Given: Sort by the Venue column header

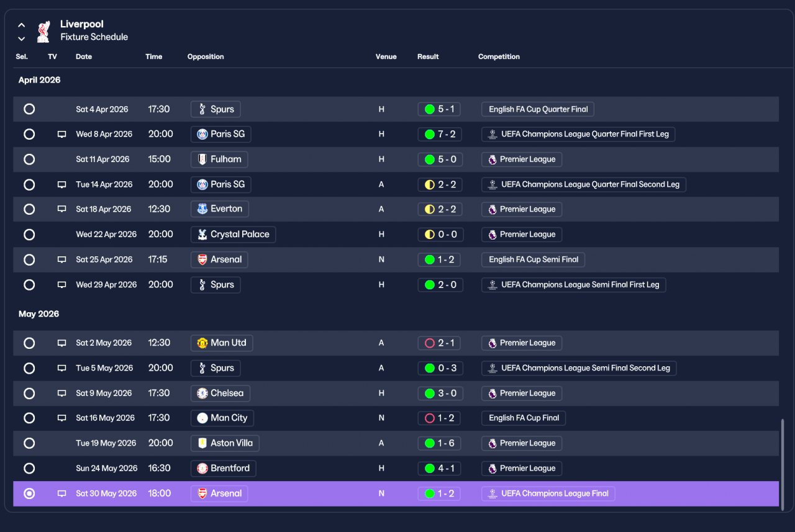Looking at the screenshot, I should [x=386, y=56].
